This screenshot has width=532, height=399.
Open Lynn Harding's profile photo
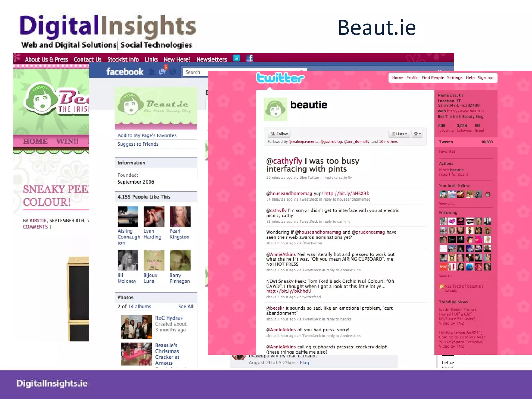154,217
